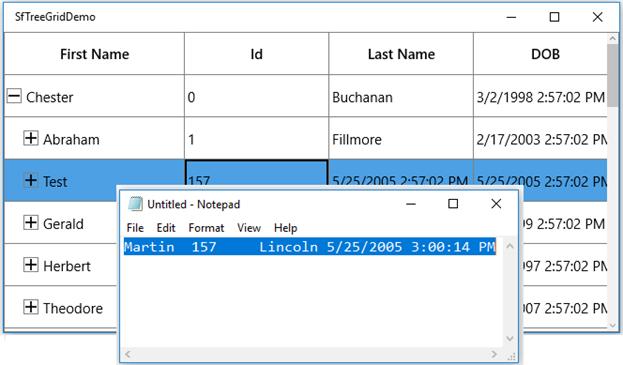The height and width of the screenshot is (365, 623).
Task: Select the 2/17/2003 DOB cell
Action: click(541, 139)
